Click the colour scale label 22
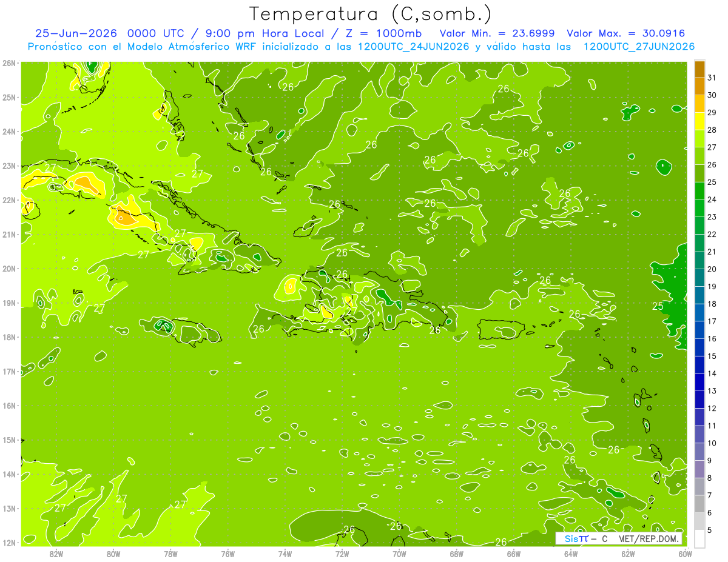 pos(712,234)
